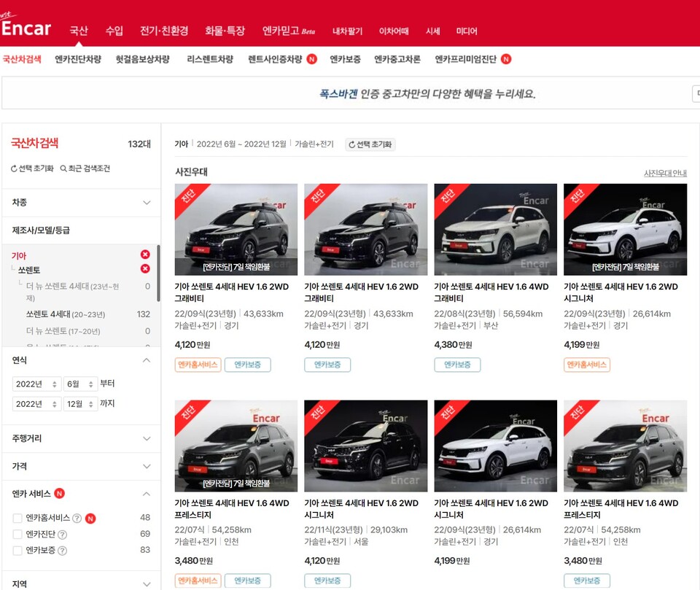Collapse the 엔카 서비스 section
The height and width of the screenshot is (590, 700).
pyautogui.click(x=81, y=494)
